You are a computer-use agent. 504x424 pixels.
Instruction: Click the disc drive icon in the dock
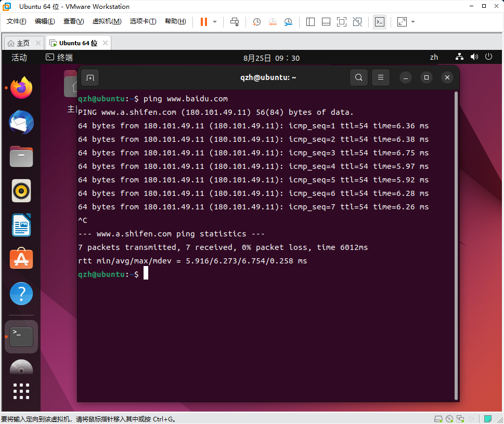21,367
